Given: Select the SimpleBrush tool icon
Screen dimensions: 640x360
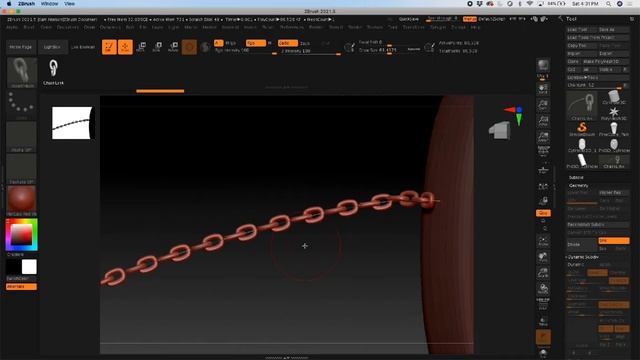Looking at the screenshot, I should pos(582,129).
